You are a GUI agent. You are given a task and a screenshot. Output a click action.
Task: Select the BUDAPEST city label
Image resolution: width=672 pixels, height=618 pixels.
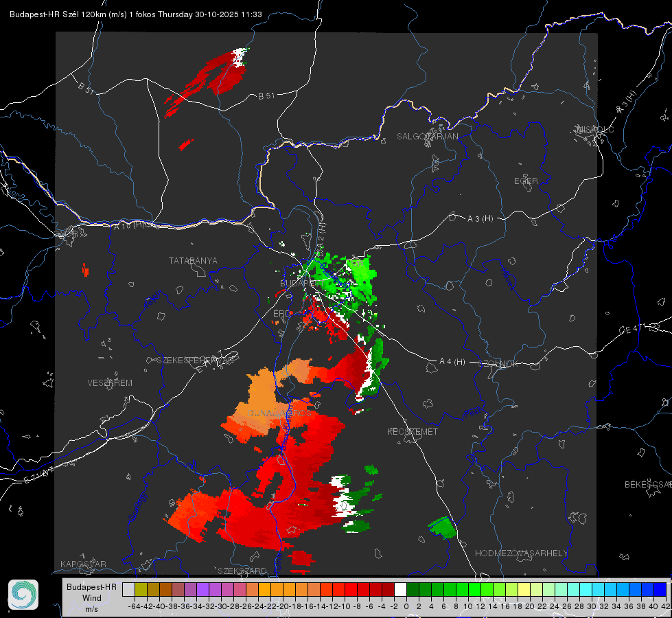tap(301, 284)
